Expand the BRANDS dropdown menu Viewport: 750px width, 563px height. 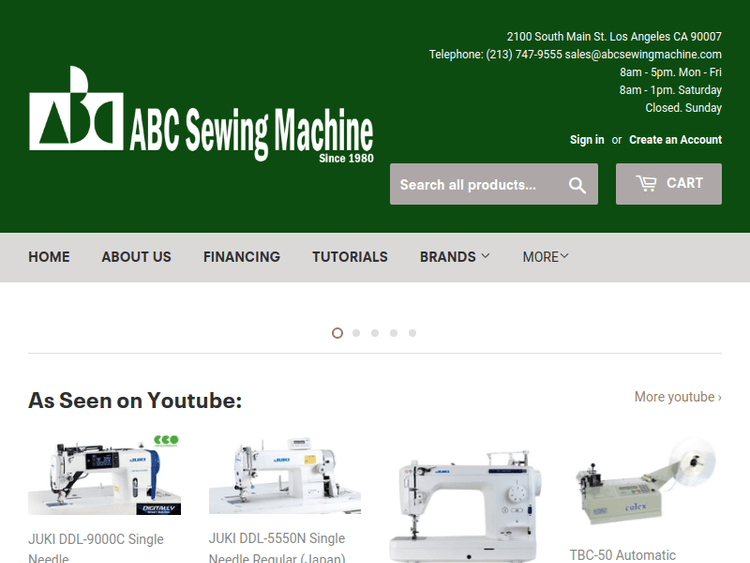coord(455,257)
